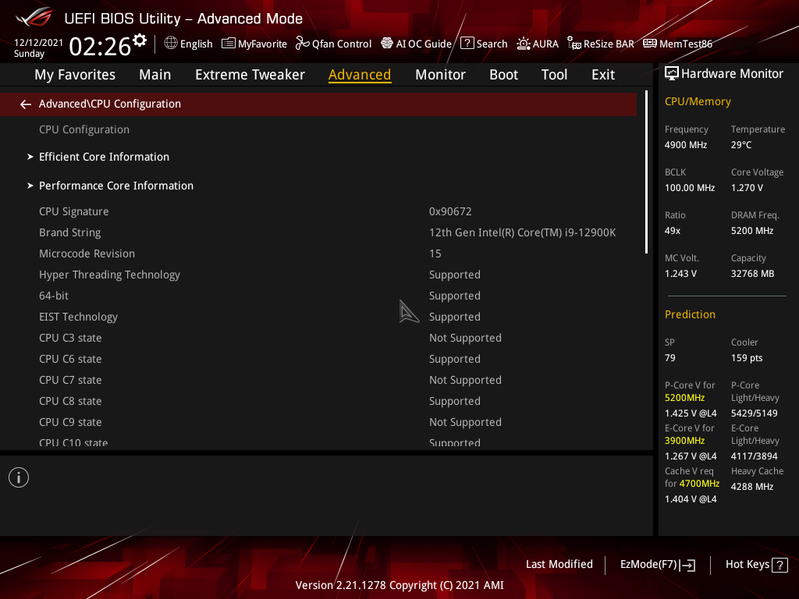
Task: Toggle ReSize BAR option
Action: click(601, 44)
